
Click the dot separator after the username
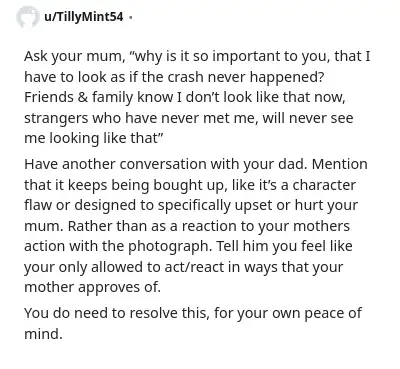[131, 17]
